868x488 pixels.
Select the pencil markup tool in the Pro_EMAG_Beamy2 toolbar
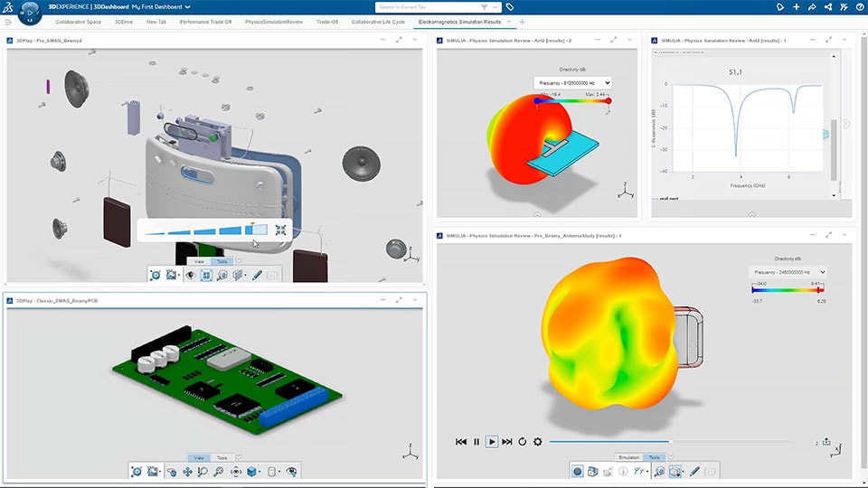coord(257,275)
